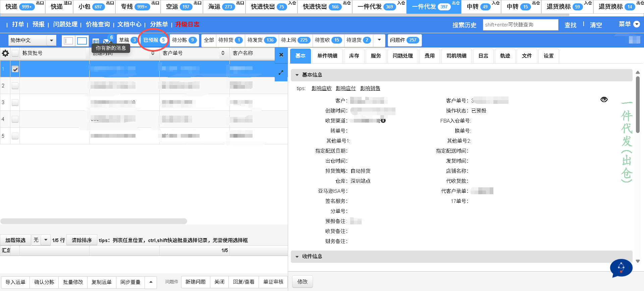The height and width of the screenshot is (291, 644).
Task: Filter by 草稿 status
Action: [128, 40]
